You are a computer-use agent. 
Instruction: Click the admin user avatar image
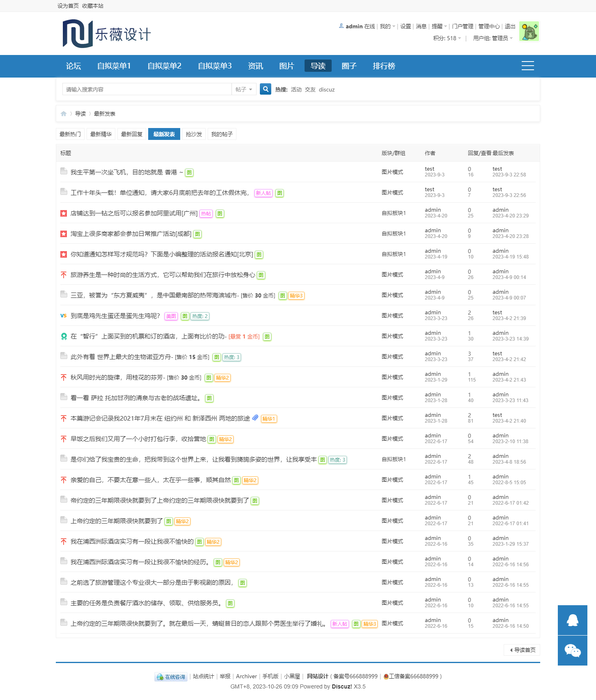tap(529, 32)
